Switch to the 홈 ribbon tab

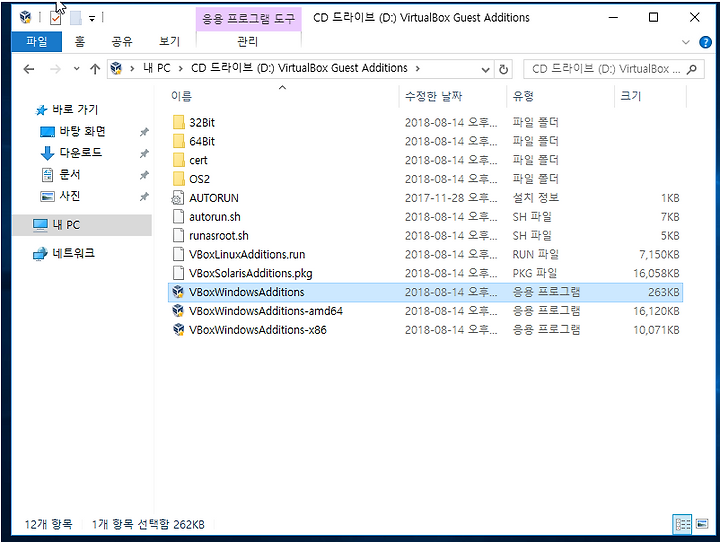coord(80,42)
